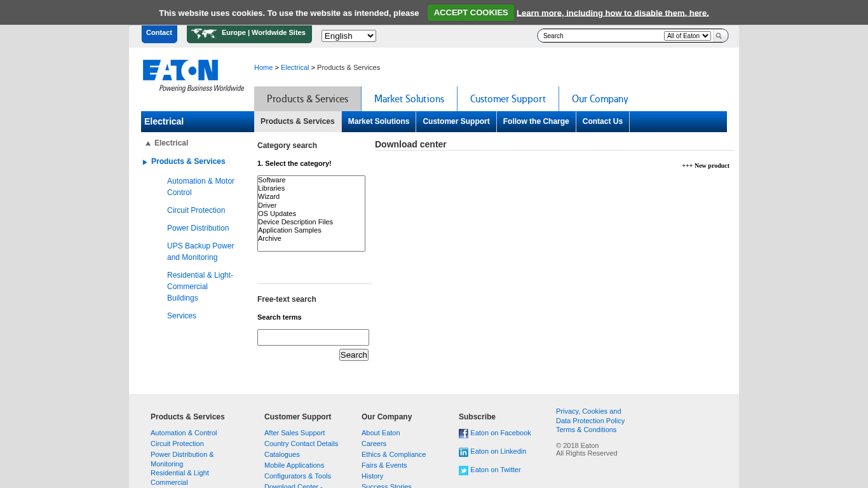Viewport: 868px width, 488px height.
Task: Open the Twitter icon in Subscribe
Action: pyautogui.click(x=463, y=471)
